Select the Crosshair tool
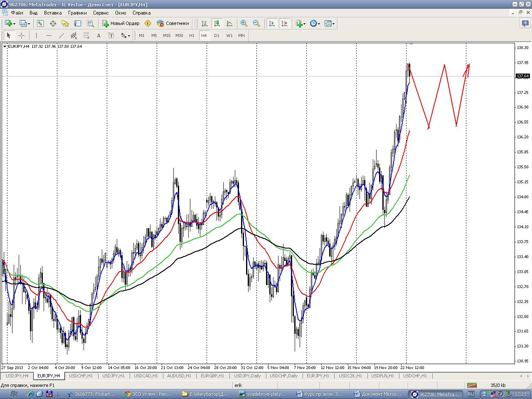Viewport: 532px width, 399px height. coord(22,36)
